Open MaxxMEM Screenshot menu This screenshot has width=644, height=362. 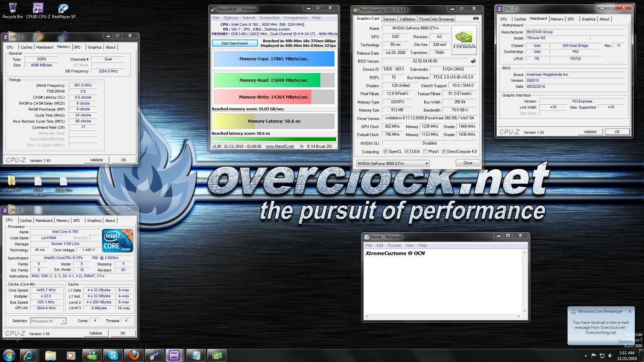269,18
